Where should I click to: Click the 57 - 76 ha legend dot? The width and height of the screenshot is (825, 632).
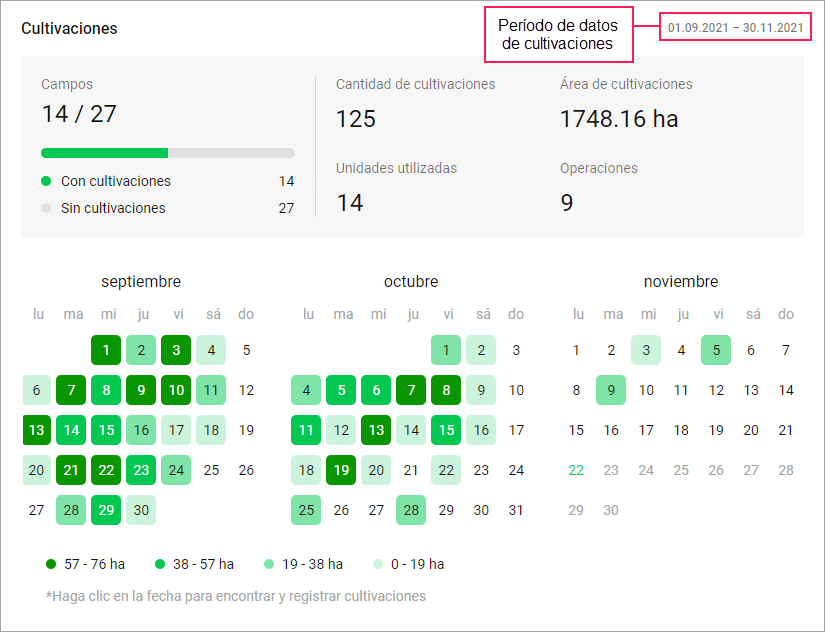[51, 564]
